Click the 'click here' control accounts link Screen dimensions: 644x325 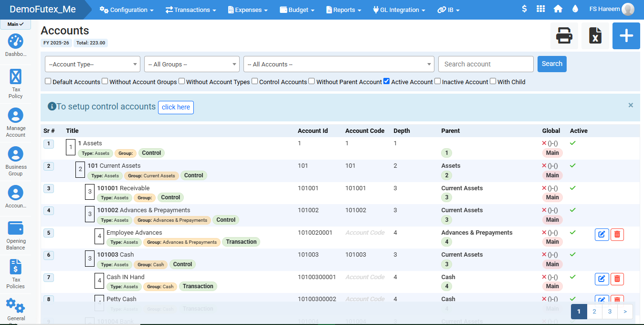176,107
